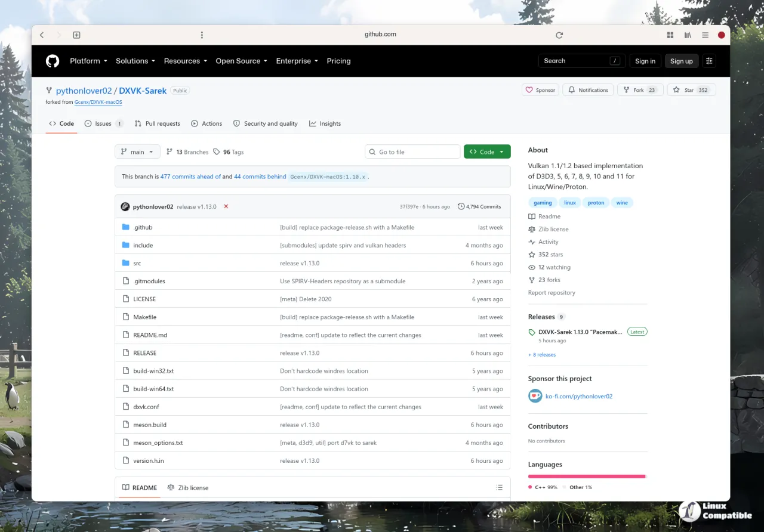This screenshot has height=532, width=764.
Task: Click the browser address bar showing github.com
Action: 380,35
